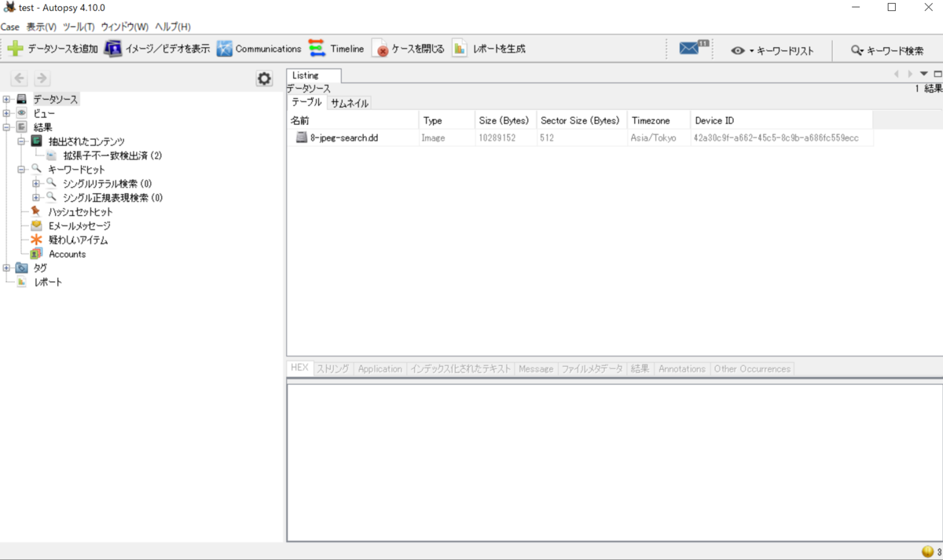Switch to the サムネイル tab
The height and width of the screenshot is (560, 943).
tap(349, 103)
